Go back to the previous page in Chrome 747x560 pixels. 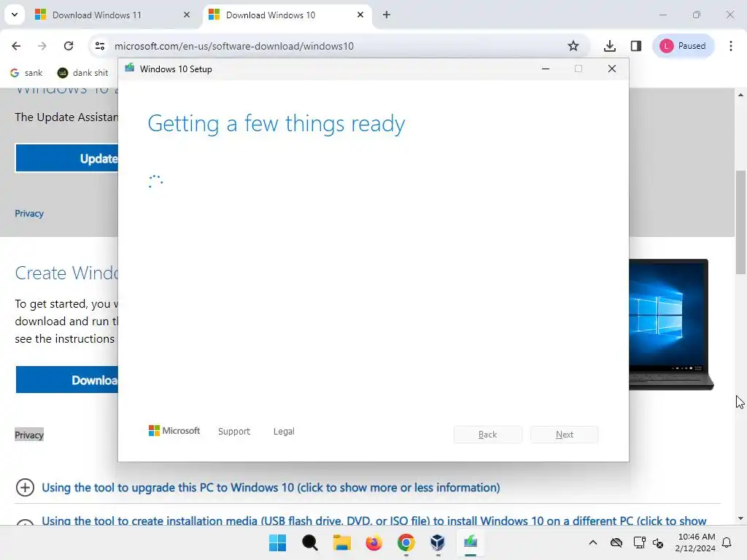point(16,46)
